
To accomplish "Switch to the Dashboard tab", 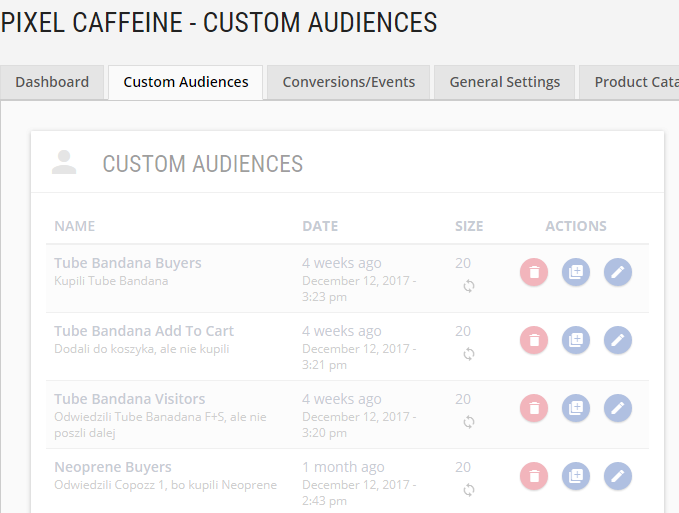I will [x=52, y=82].
